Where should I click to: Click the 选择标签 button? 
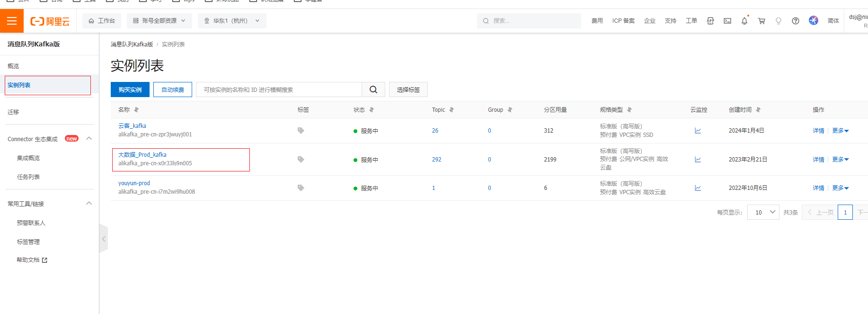(408, 90)
